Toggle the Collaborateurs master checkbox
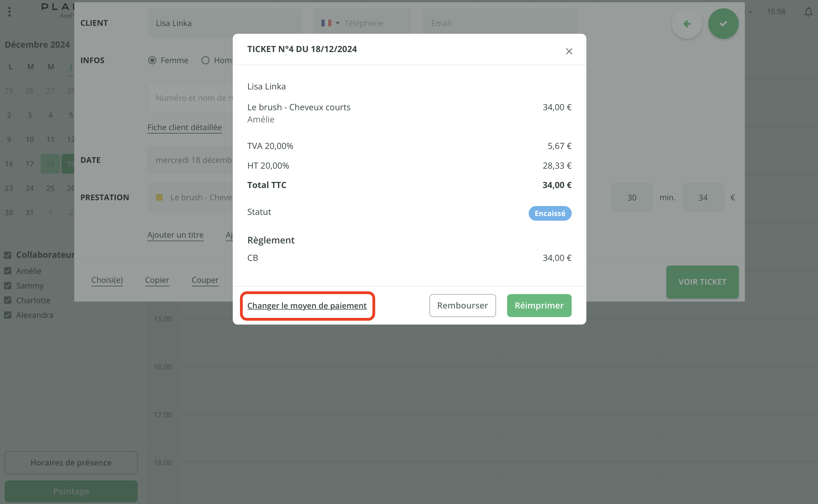 coord(8,255)
